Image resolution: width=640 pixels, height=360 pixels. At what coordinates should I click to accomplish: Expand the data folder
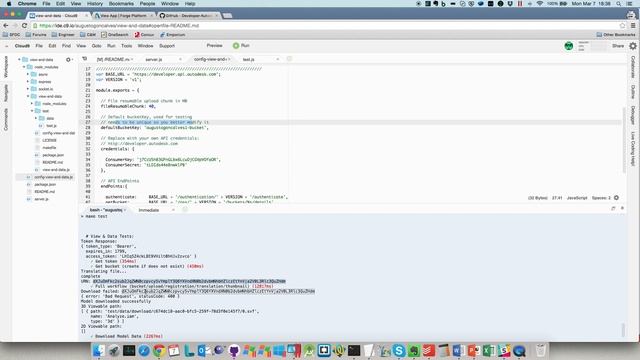tap(36, 118)
